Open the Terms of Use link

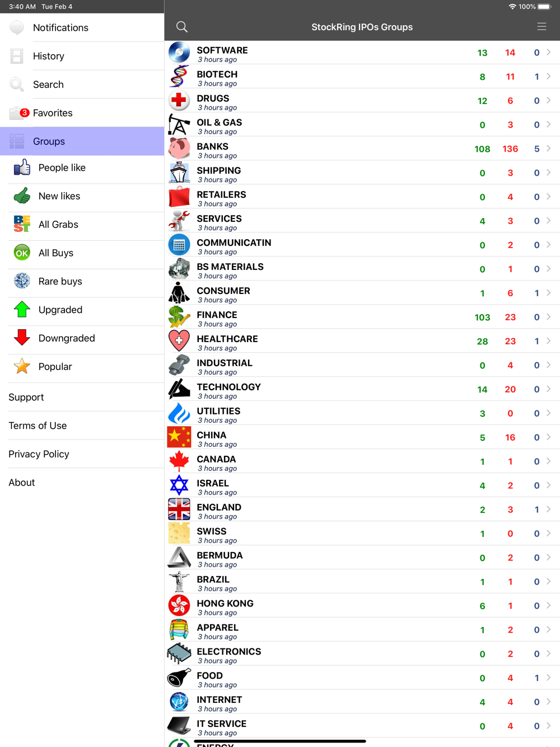coord(38,426)
